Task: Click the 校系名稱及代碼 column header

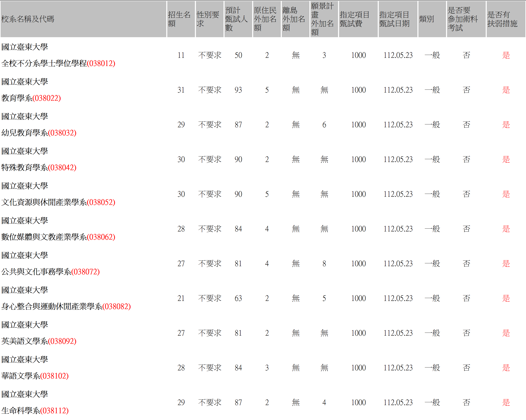Action: click(83, 19)
